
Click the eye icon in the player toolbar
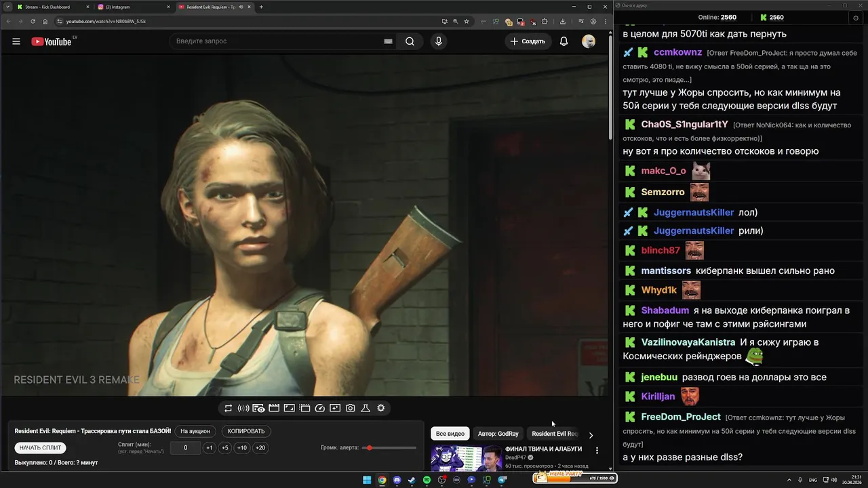pos(258,408)
